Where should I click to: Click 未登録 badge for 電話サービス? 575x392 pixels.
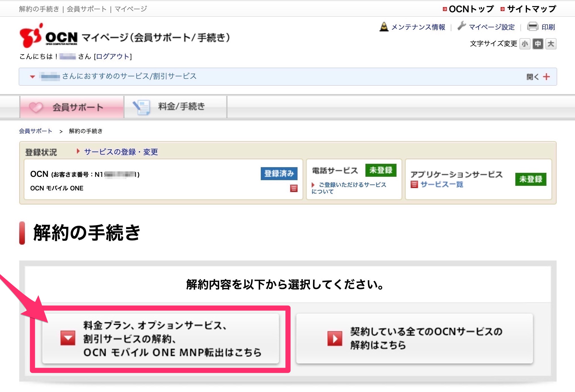[381, 170]
